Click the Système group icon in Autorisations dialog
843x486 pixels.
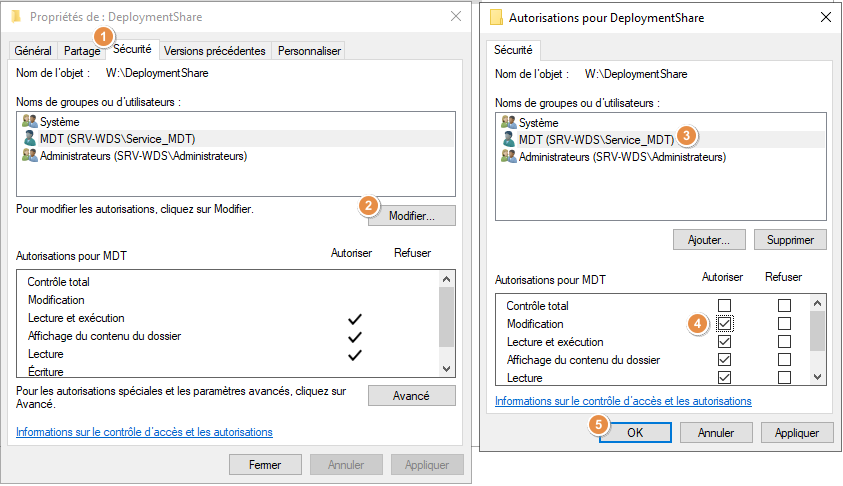pos(508,122)
